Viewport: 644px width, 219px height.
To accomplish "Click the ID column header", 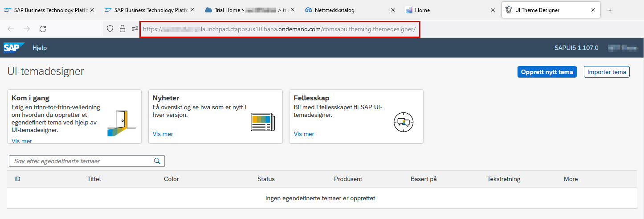I will (x=17, y=179).
